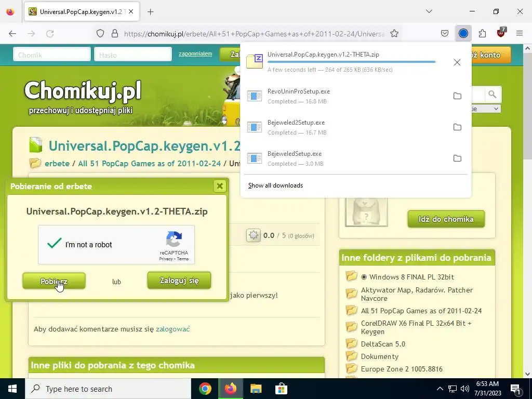Open the network tray icon
532x399 pixels.
point(453,389)
